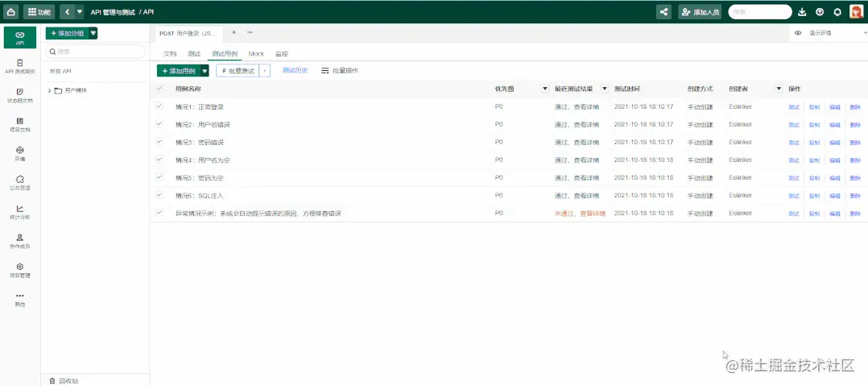Open the user avatar menu
Image resolution: width=868 pixels, height=386 pixels.
point(857,11)
